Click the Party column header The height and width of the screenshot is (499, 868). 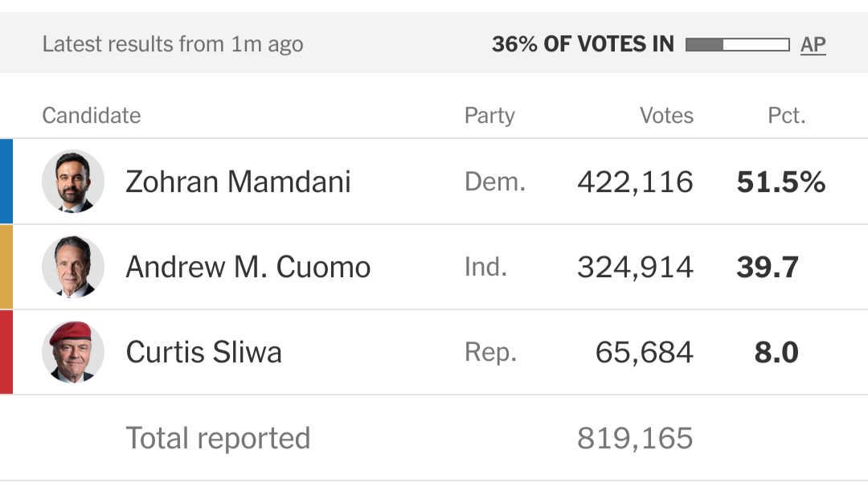(x=489, y=116)
